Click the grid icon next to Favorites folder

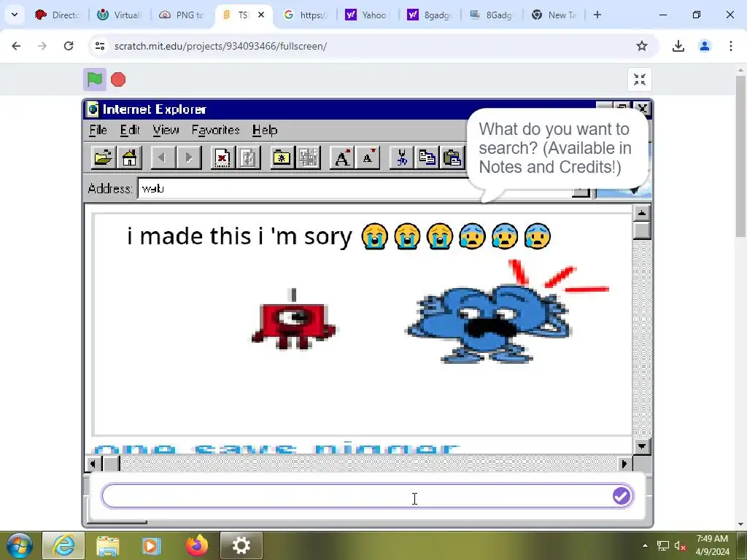click(309, 157)
